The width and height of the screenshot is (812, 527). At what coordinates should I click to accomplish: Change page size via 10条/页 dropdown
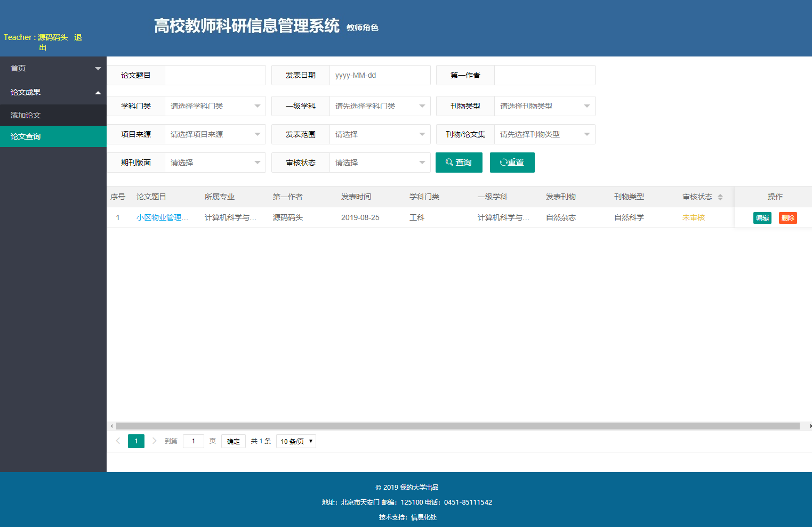tap(296, 441)
